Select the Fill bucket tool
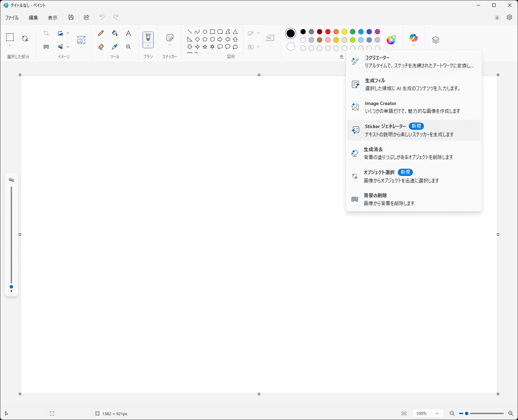Screen dimensions: 518x420 [115, 33]
